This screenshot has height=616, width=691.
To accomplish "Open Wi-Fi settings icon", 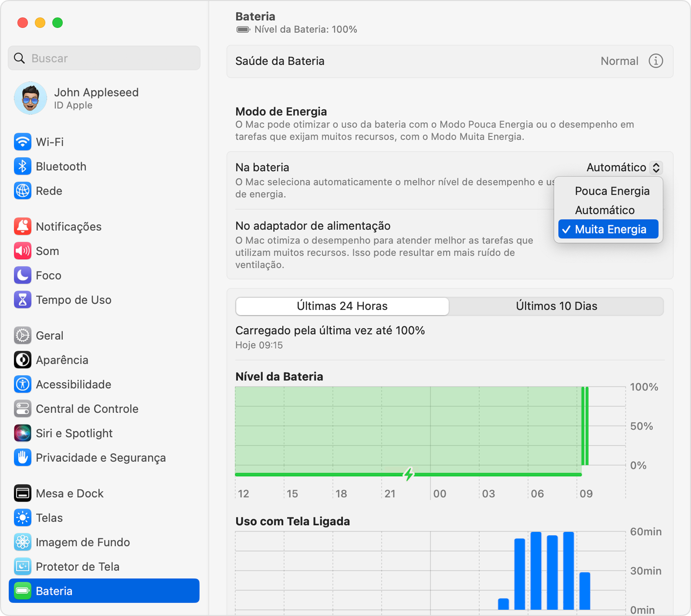I will click(x=22, y=142).
